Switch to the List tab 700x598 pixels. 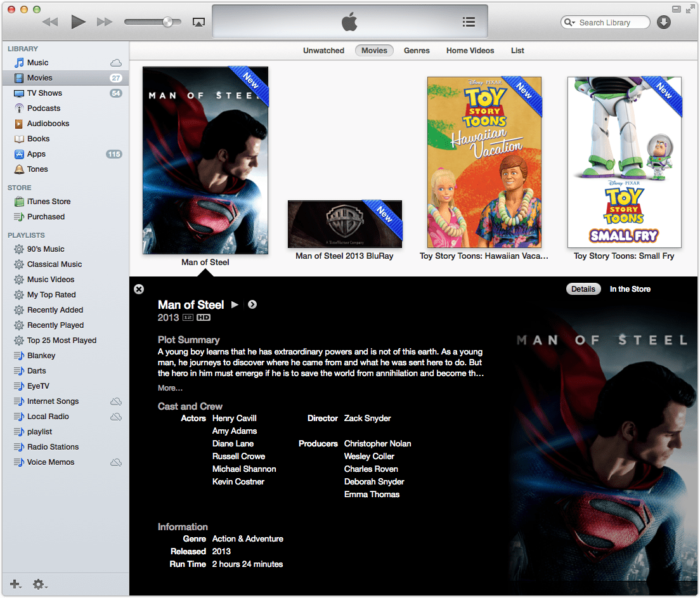(x=517, y=51)
